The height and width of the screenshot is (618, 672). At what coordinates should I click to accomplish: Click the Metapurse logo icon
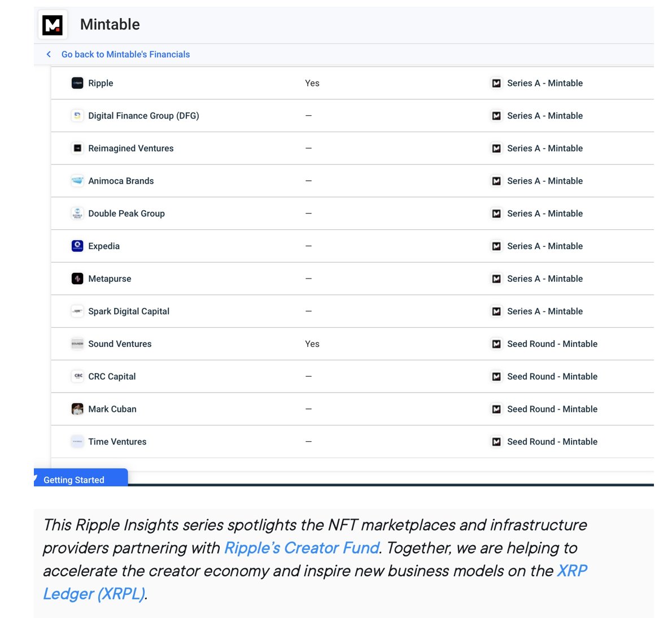(77, 278)
